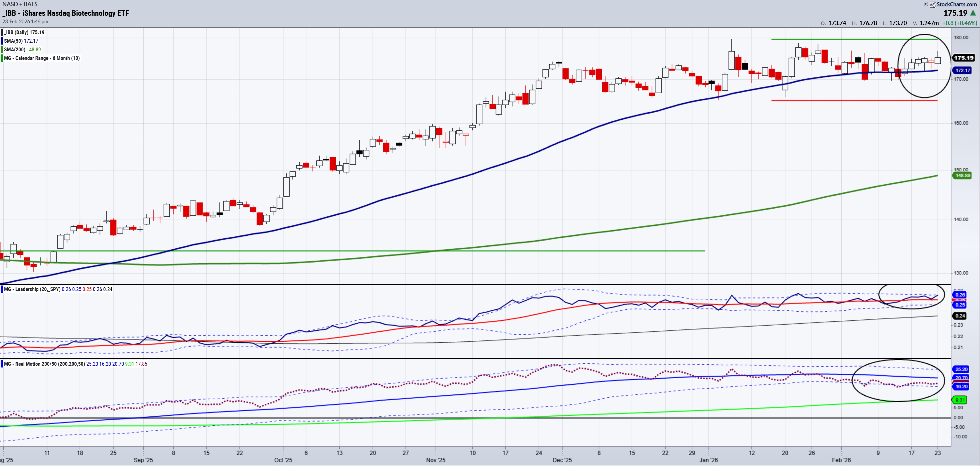Screen dimensions: 980x466
Task: Click the "Dec '25" date axis marker
Action: (x=562, y=460)
